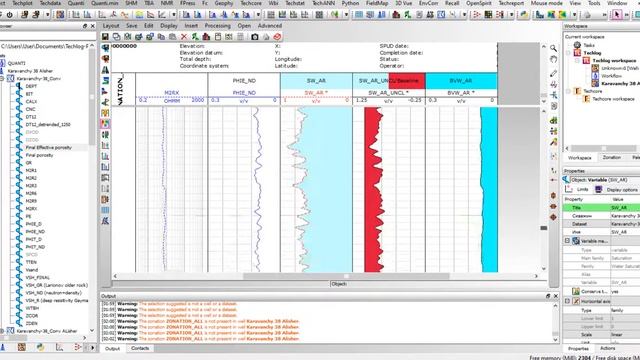Open the Display menu of the plot window
640x360 pixels.
point(169,26)
